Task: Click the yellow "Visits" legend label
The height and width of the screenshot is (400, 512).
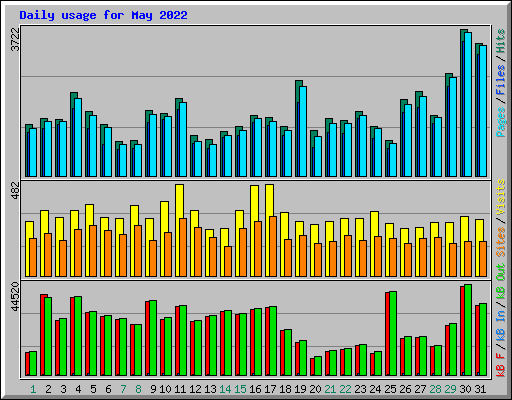Action: coord(501,197)
